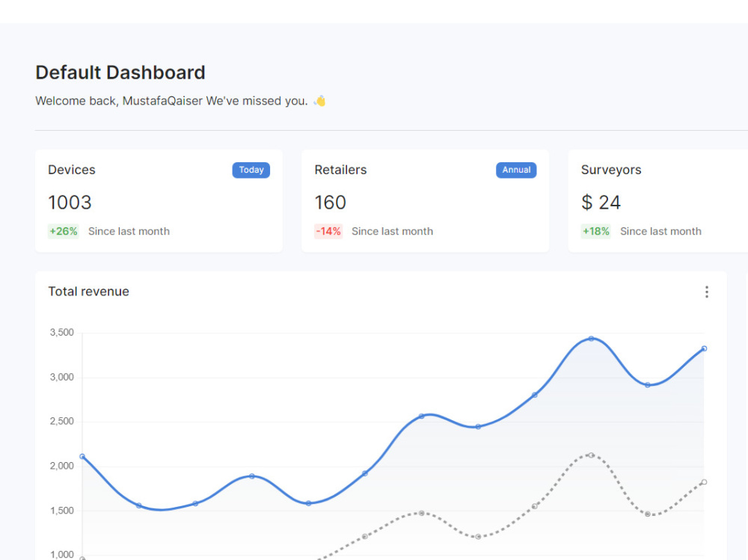
Task: Open the Total revenue three-dot menu
Action: [707, 292]
